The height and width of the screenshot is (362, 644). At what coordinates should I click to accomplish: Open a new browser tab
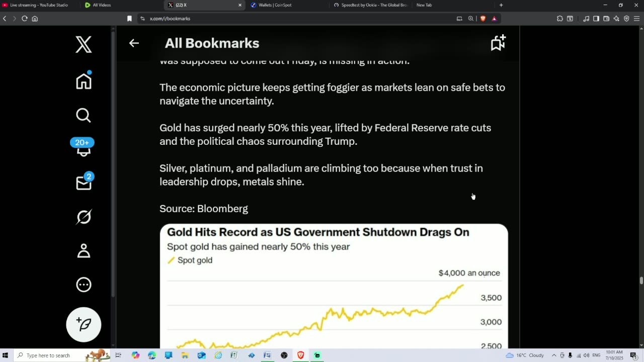pos(501,5)
